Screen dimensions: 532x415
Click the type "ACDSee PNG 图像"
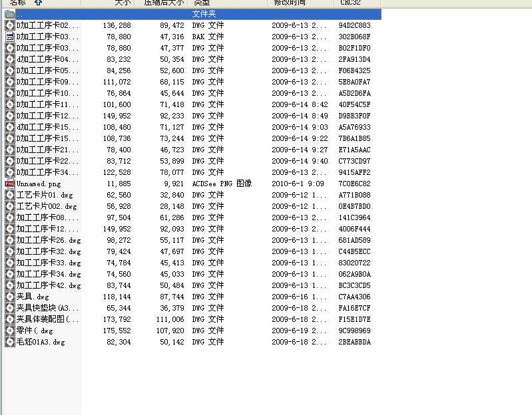click(x=222, y=184)
